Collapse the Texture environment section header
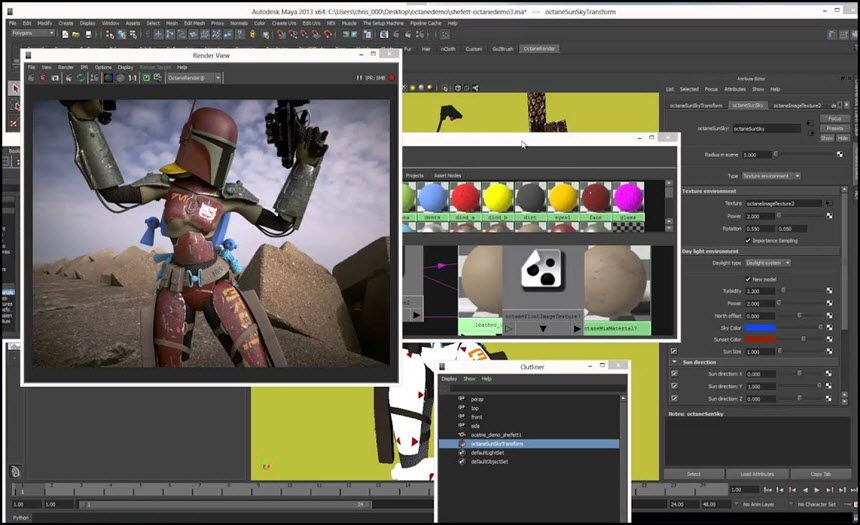Image resolution: width=860 pixels, height=525 pixels. click(x=760, y=191)
